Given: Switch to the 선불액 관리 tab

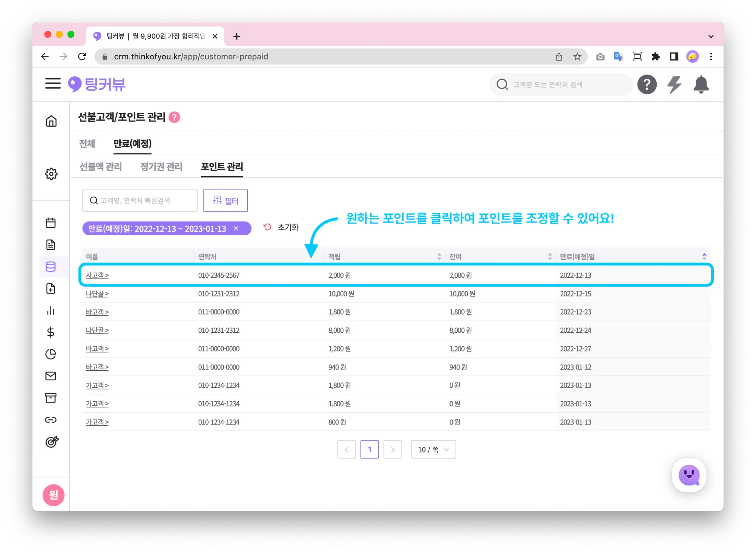Looking at the screenshot, I should pos(101,167).
